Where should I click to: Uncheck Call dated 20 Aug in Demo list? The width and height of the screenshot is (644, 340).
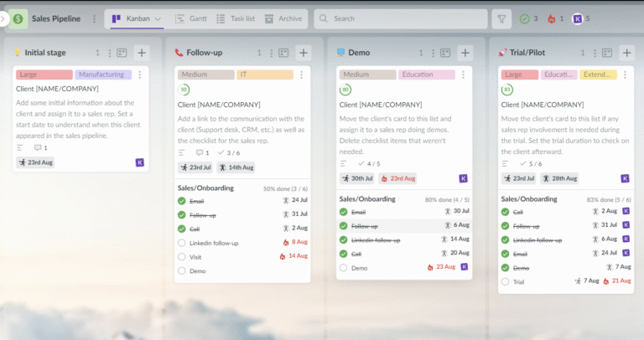(344, 254)
